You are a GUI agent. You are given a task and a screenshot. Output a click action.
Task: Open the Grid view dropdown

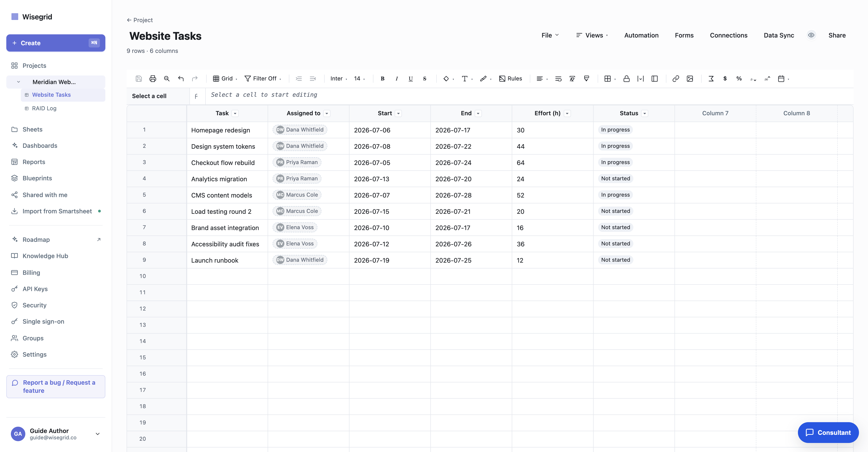point(225,78)
